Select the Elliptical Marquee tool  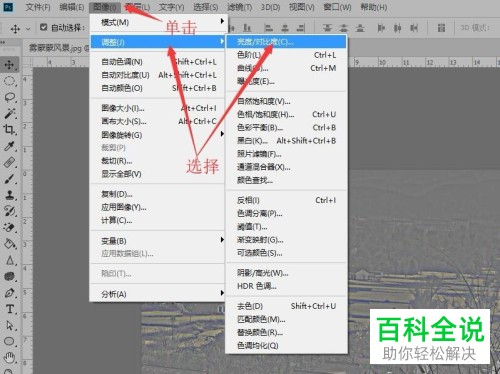10,81
